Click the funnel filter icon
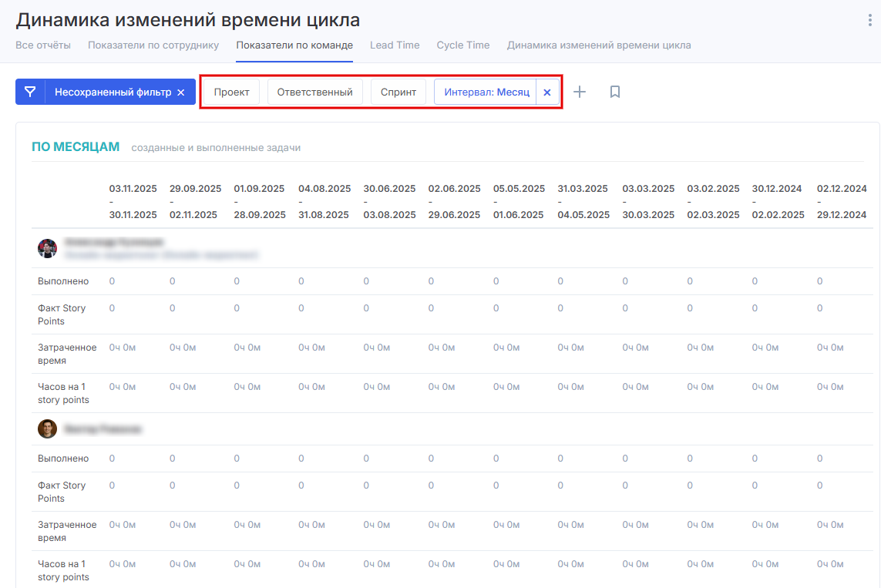 [30, 92]
